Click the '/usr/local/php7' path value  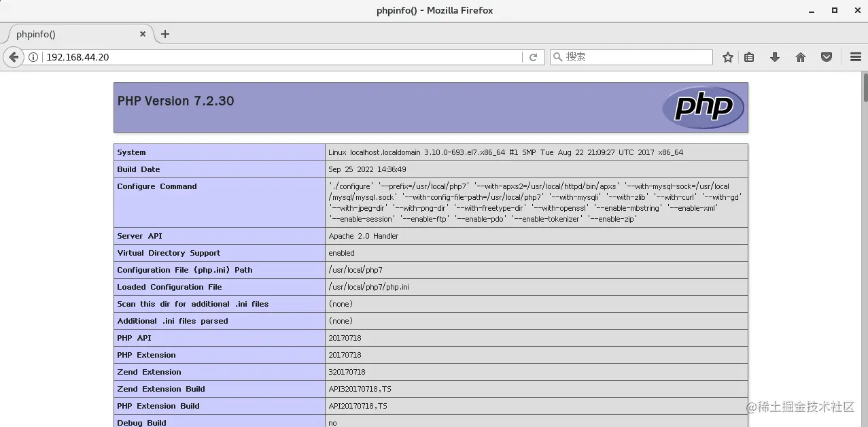click(x=355, y=270)
